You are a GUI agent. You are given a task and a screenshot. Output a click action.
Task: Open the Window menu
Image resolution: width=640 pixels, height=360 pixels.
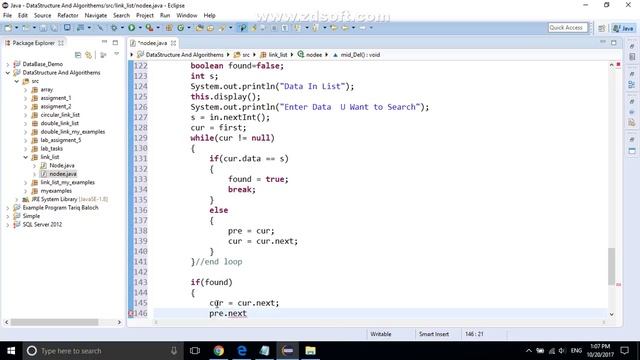187,16
